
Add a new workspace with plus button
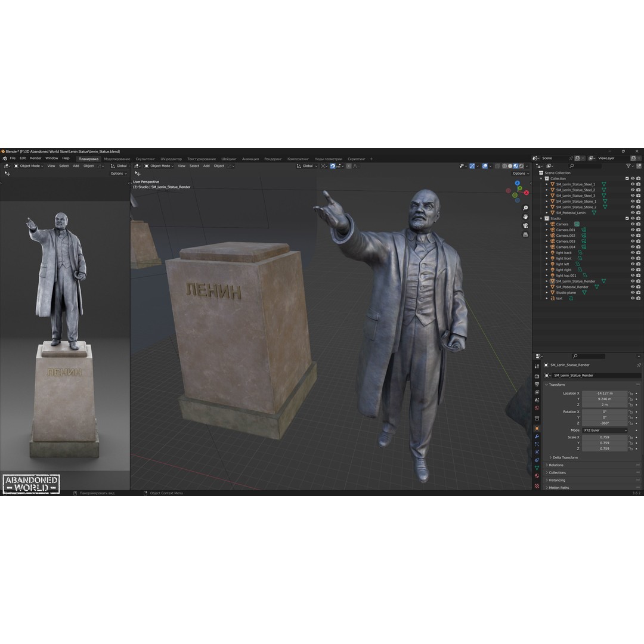[371, 159]
